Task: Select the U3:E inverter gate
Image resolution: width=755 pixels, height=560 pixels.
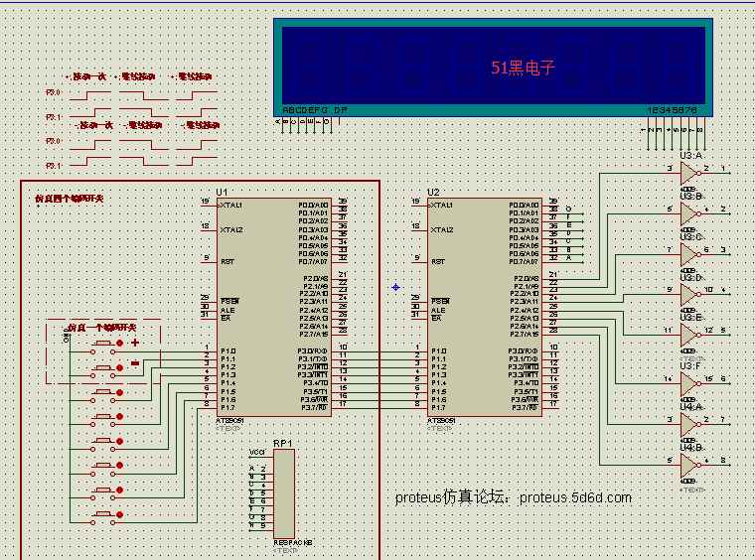Action: 689,335
